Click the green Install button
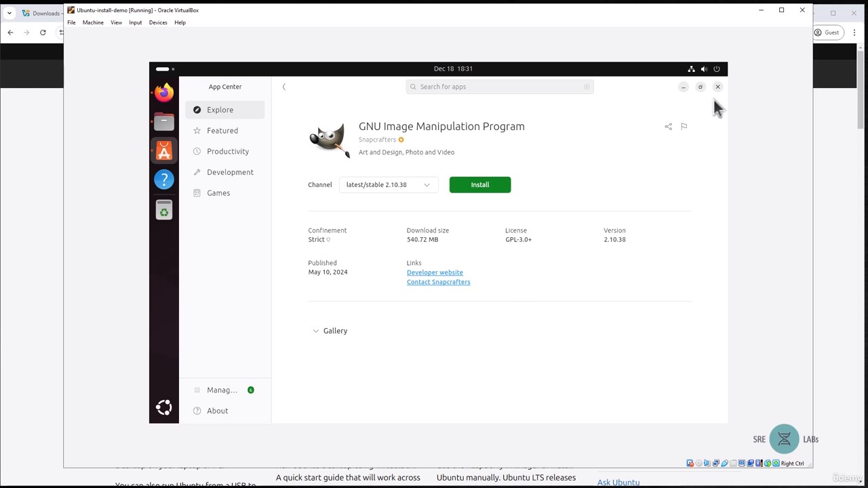This screenshot has height=488, width=868. (x=480, y=185)
